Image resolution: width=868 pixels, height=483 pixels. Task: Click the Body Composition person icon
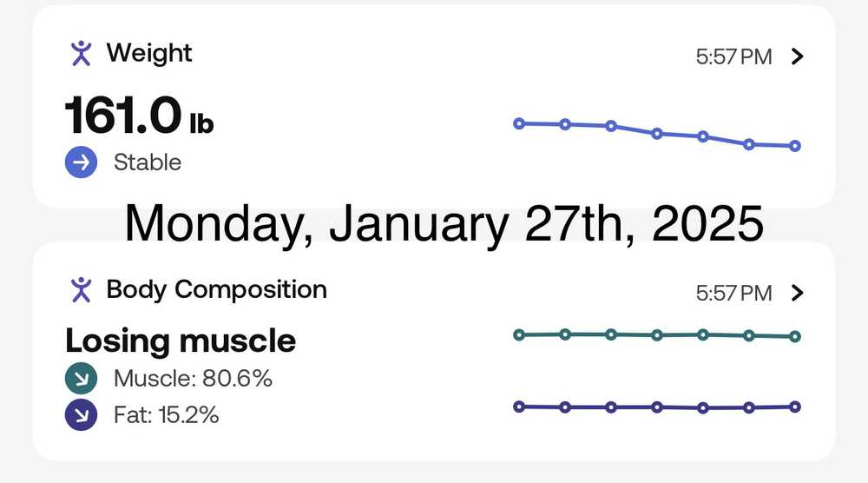click(x=81, y=289)
